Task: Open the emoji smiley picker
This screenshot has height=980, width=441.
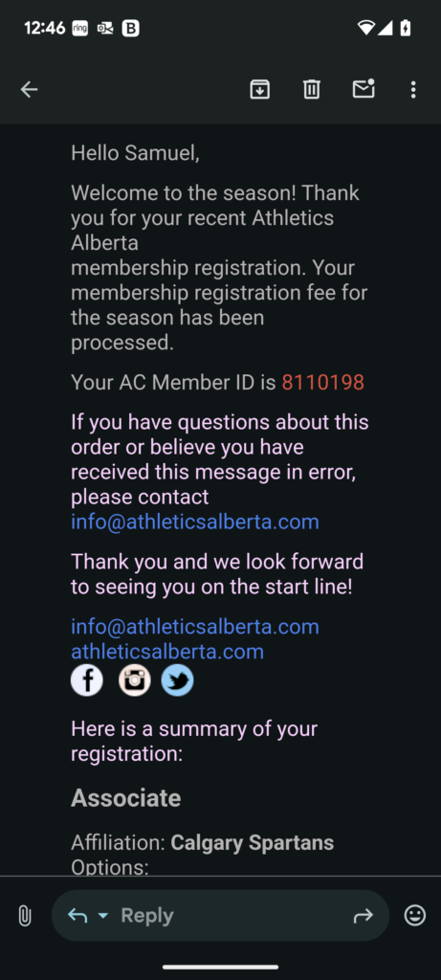Action: coord(415,916)
